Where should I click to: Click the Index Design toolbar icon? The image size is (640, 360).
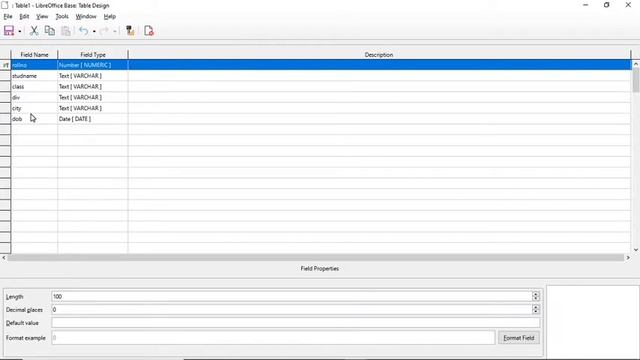point(130,31)
